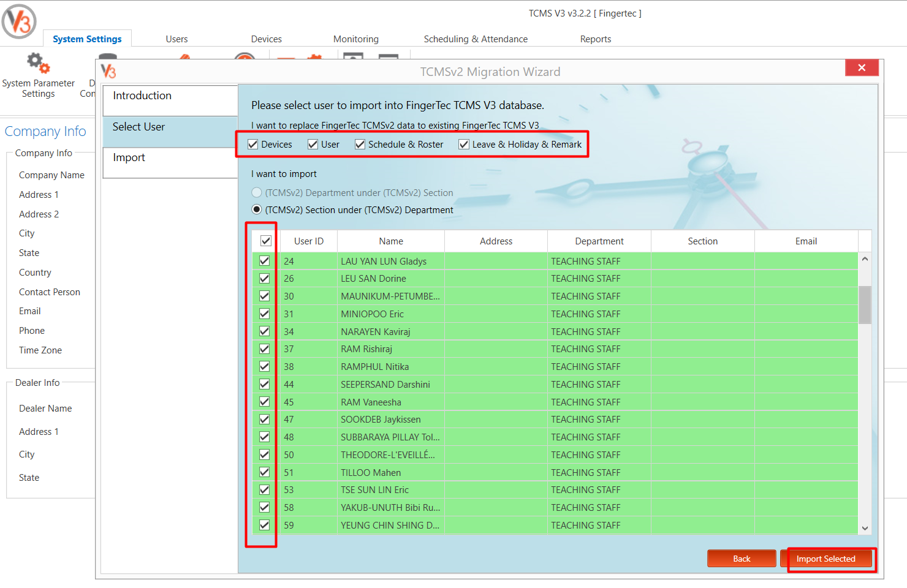Click the Company Name label in Company Info

point(51,175)
